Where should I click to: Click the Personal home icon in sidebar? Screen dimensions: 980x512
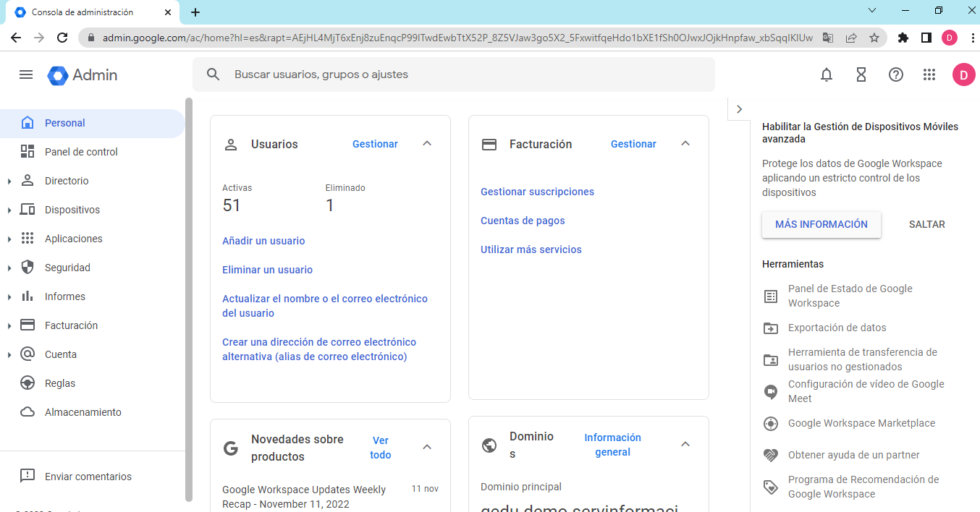coord(28,123)
